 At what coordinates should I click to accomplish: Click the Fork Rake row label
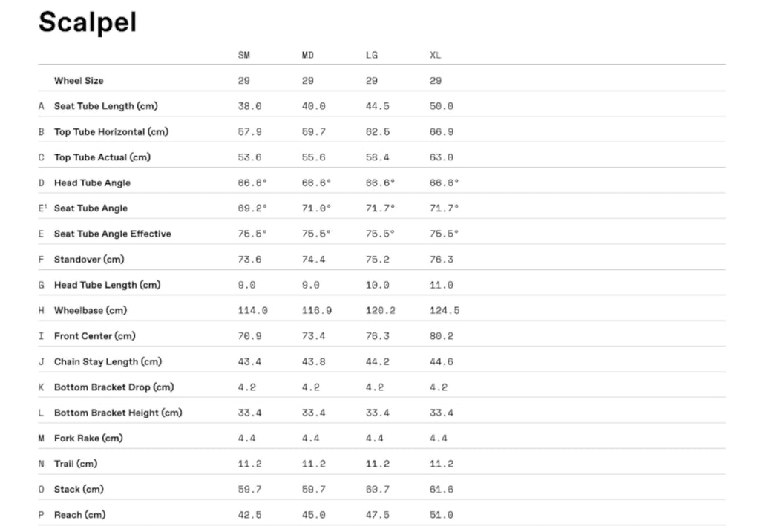(x=88, y=439)
